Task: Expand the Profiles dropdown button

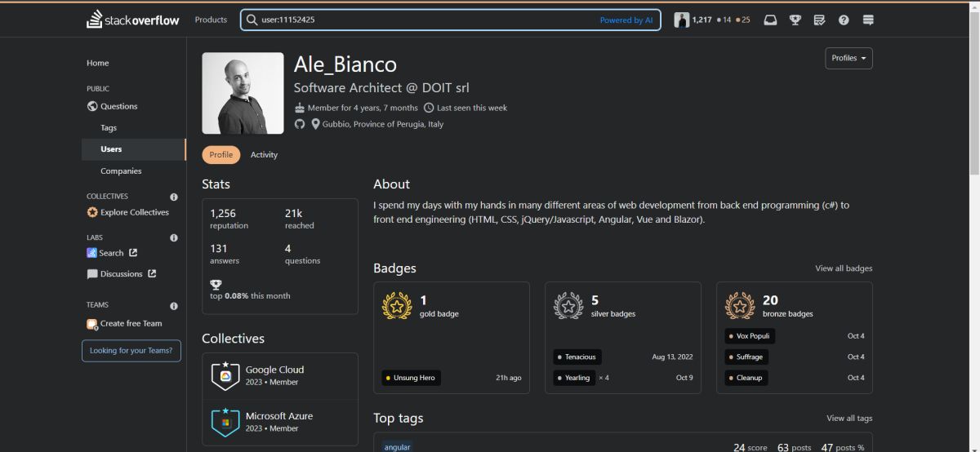Action: 849,58
